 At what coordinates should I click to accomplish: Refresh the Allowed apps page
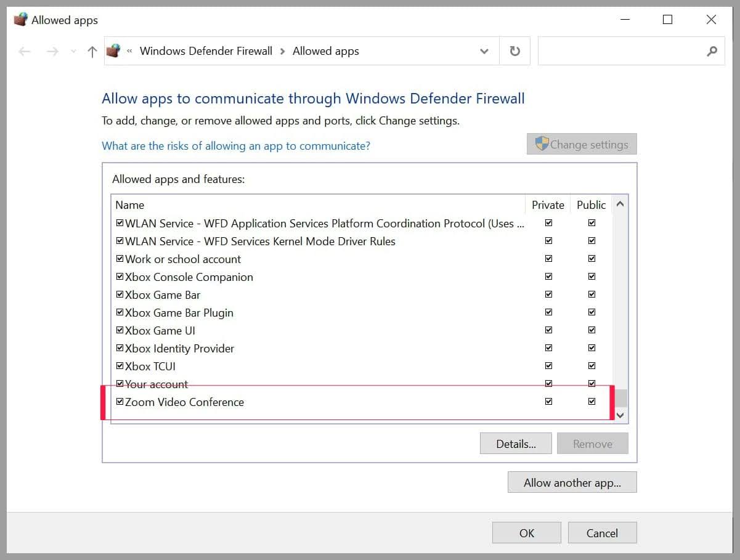coord(515,51)
